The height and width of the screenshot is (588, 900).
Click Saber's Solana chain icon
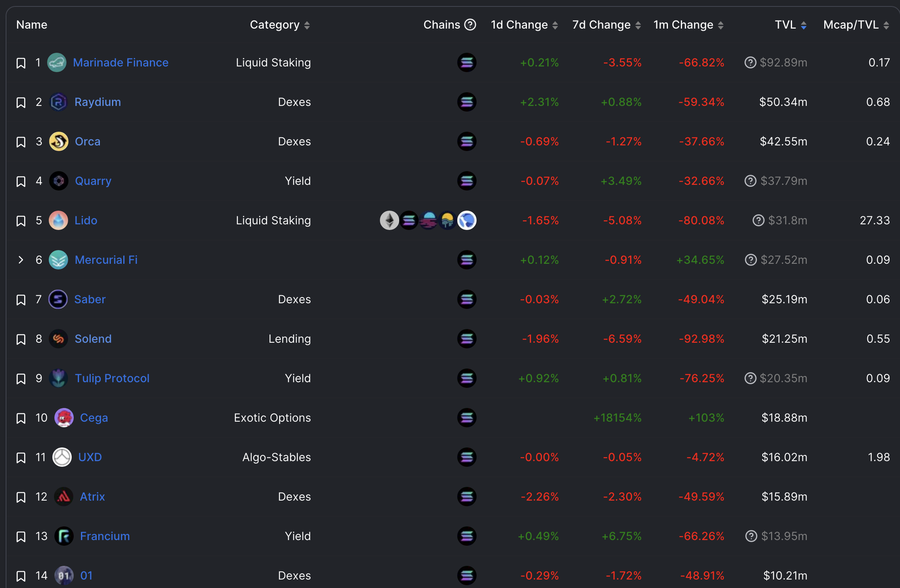467,299
